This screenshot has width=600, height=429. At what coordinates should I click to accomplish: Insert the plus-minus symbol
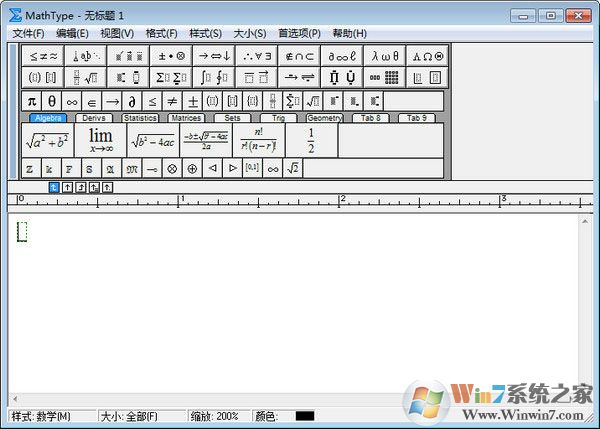pos(192,101)
